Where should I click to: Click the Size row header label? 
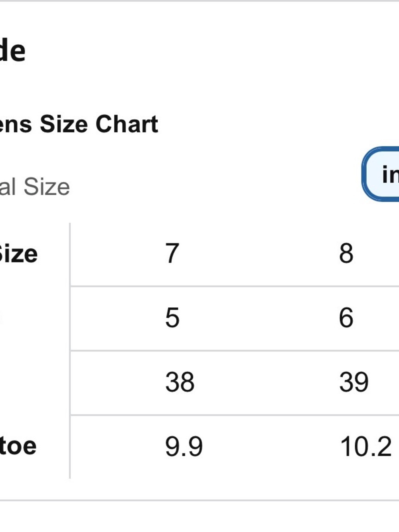click(x=18, y=254)
